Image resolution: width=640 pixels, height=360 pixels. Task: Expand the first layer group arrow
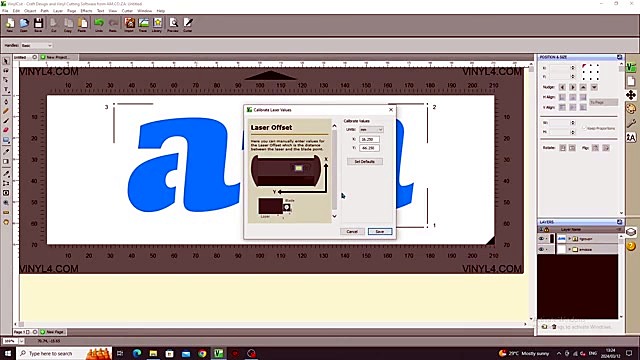[x=569, y=239]
